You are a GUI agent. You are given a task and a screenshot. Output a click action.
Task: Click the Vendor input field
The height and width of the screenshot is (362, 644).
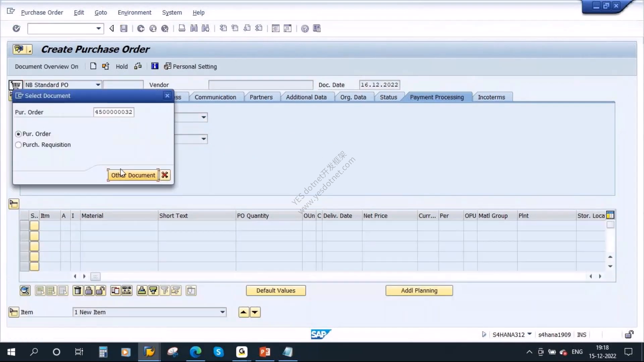point(261,85)
